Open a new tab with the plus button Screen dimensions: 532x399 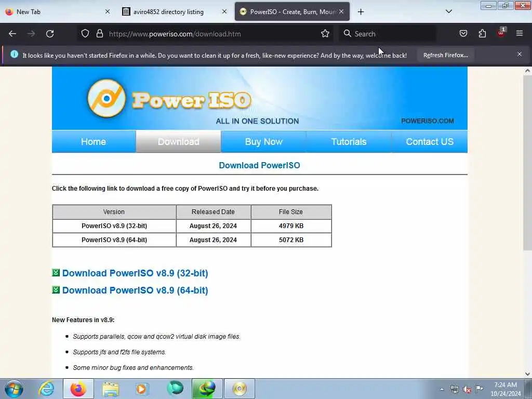(361, 12)
